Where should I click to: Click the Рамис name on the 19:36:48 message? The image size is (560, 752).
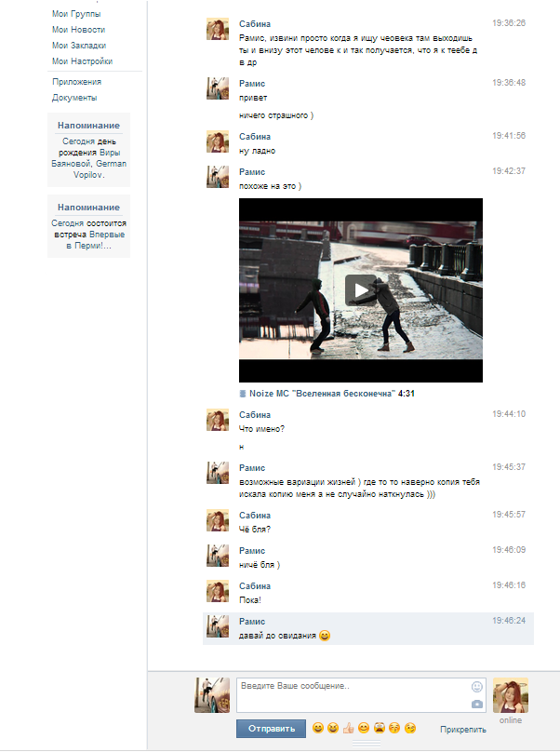pos(252,84)
